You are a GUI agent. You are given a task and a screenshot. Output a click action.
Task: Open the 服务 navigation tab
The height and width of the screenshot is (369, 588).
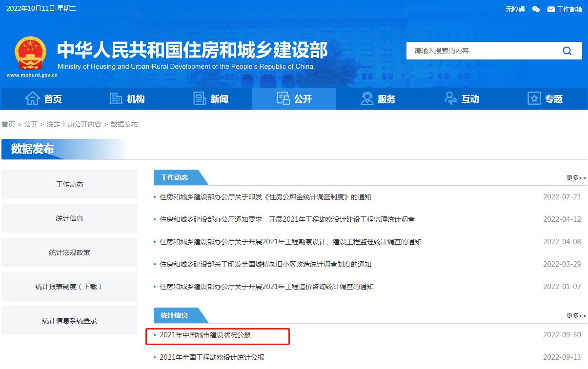378,99
